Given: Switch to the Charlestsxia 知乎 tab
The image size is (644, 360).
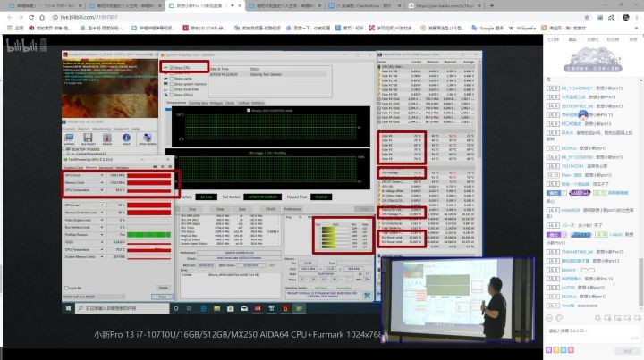Looking at the screenshot, I should pyautogui.click(x=365, y=5).
